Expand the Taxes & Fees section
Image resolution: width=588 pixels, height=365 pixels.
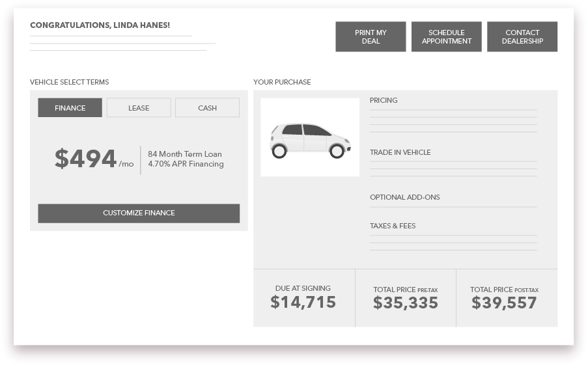point(393,226)
